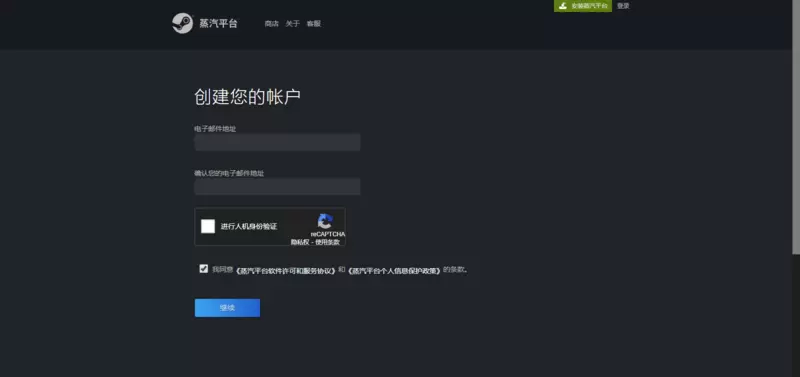Click the Steam logo icon
Viewport: 800px width, 377px height.
[x=182, y=23]
